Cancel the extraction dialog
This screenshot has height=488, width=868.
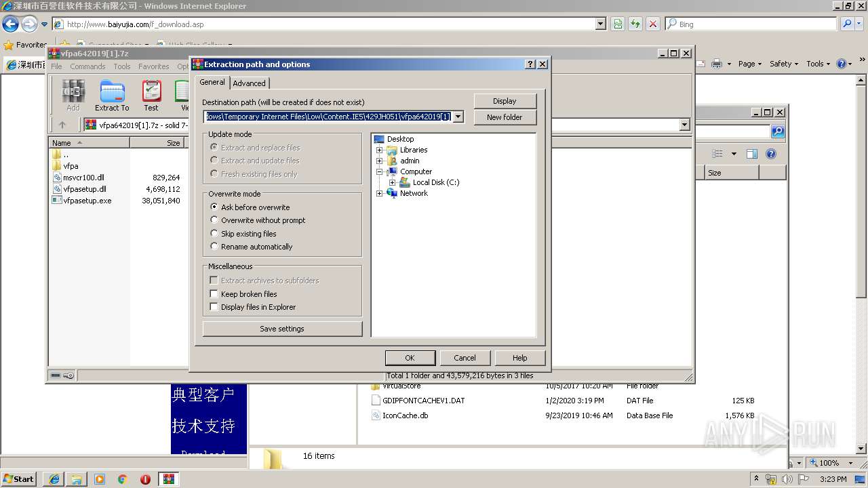click(x=465, y=358)
